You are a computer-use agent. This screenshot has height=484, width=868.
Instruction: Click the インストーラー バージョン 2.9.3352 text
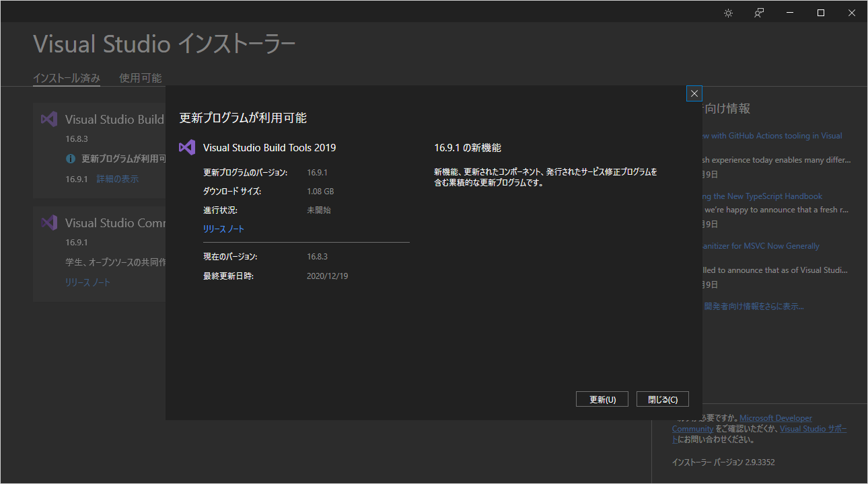pos(723,462)
